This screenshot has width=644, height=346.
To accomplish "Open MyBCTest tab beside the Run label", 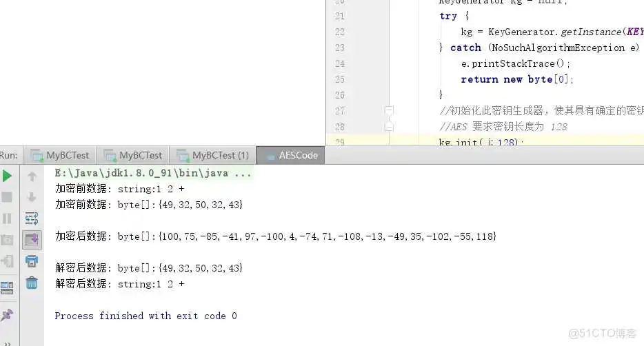I will pos(59,155).
